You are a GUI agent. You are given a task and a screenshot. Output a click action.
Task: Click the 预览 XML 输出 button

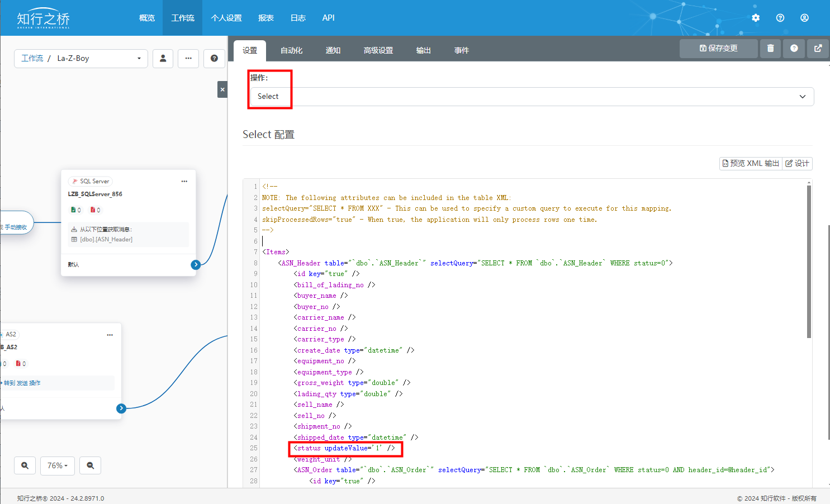(751, 163)
